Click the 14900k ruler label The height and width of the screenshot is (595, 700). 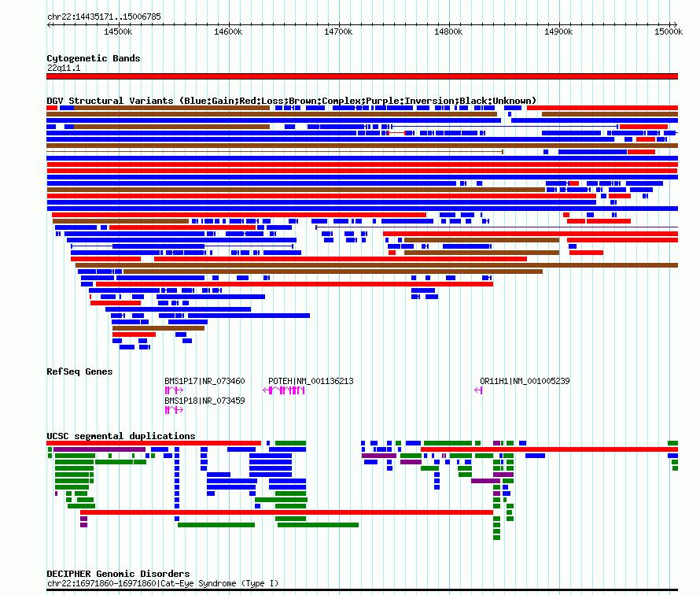tap(558, 31)
